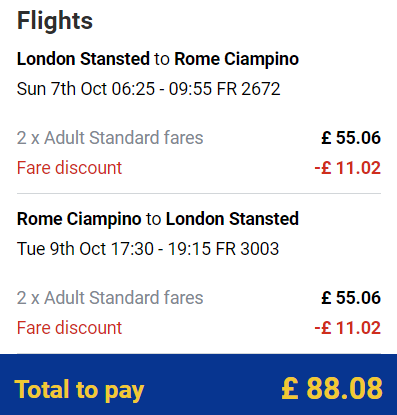The image size is (397, 415).
Task: Click return flight number FR 3003
Action: point(247,249)
